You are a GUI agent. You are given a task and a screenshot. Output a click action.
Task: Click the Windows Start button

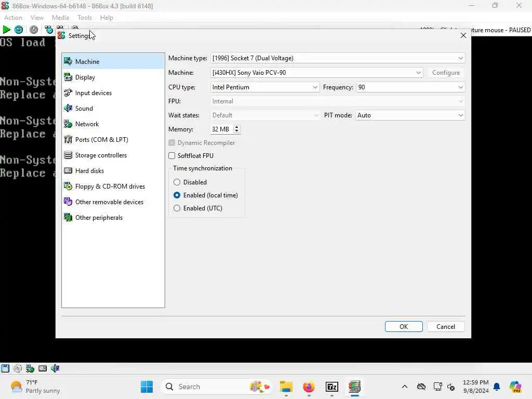(x=147, y=387)
